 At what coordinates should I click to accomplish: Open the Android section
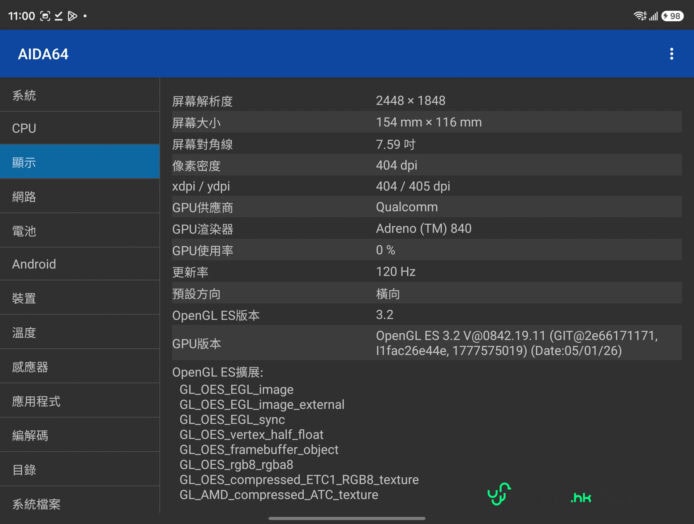80,264
